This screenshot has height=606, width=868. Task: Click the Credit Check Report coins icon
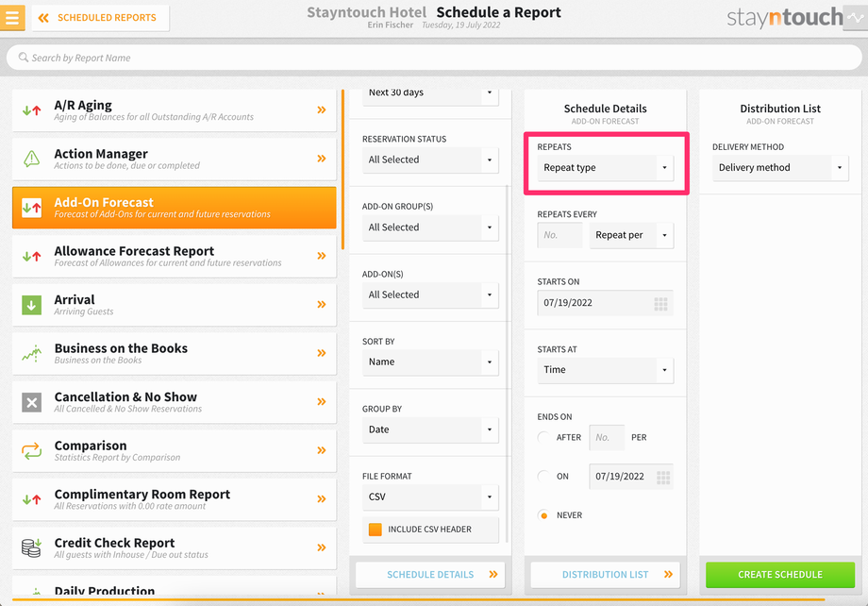(x=31, y=547)
